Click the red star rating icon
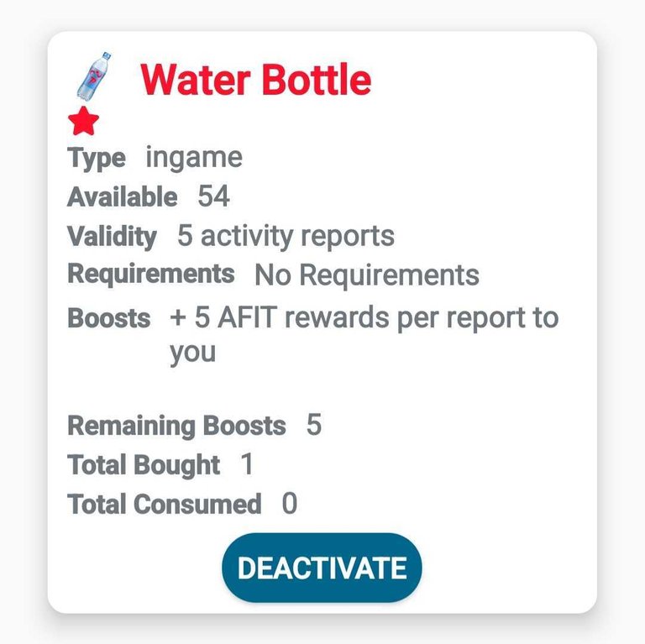 coord(83,121)
